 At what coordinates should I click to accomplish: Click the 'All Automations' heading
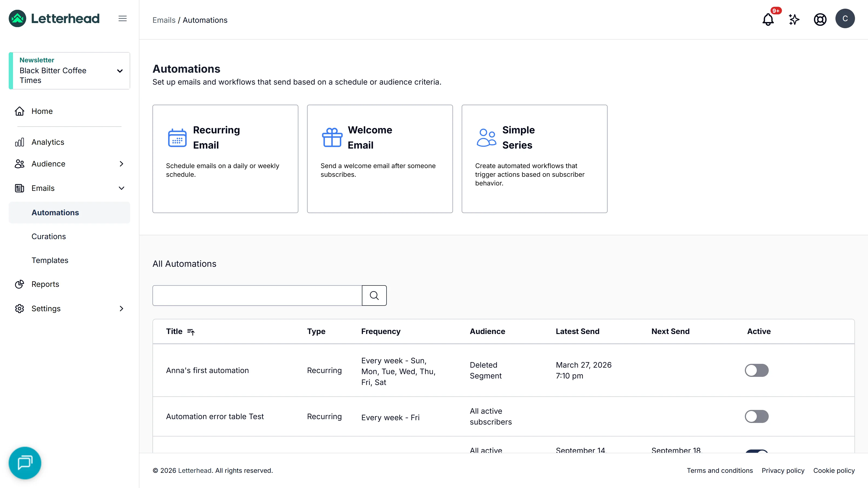click(x=184, y=264)
